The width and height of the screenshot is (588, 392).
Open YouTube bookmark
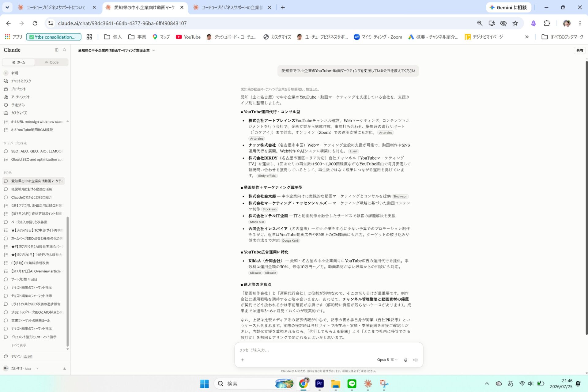(188, 37)
